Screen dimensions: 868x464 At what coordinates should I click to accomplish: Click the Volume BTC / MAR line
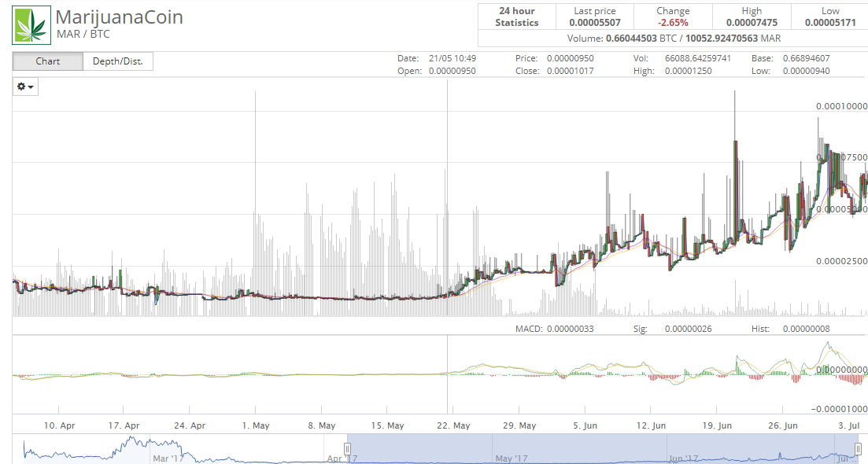(x=674, y=39)
